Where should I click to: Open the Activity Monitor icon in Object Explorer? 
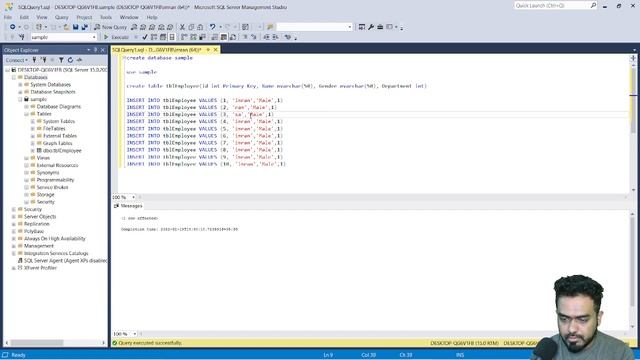[79, 60]
